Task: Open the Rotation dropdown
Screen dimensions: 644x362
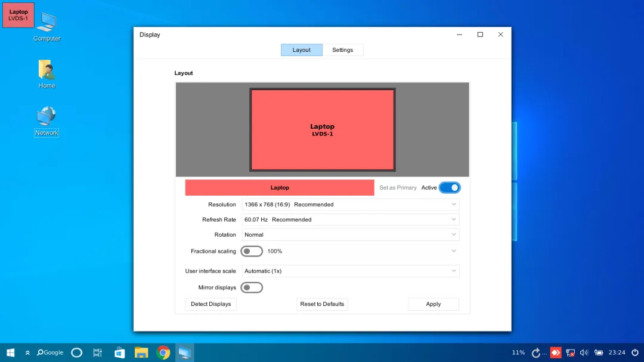Action: pos(351,234)
